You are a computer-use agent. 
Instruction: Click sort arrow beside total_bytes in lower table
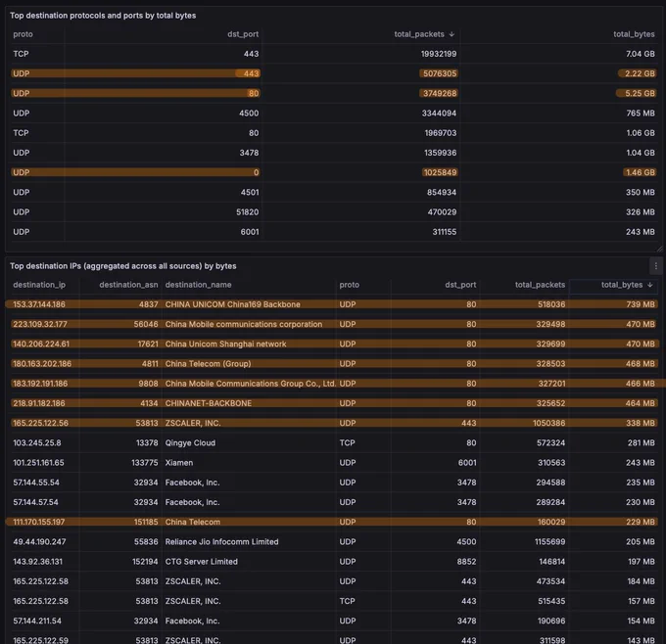point(650,285)
